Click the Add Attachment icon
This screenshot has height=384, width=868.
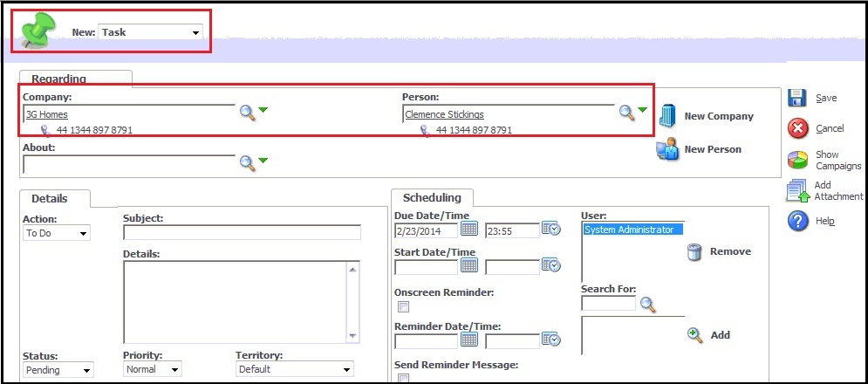[797, 190]
